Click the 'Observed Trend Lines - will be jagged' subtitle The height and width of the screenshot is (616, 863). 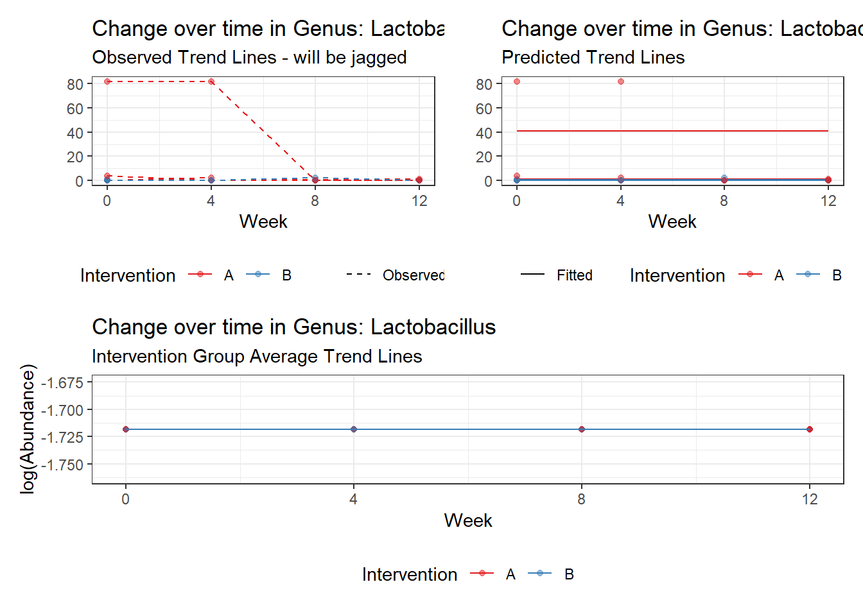[x=249, y=57]
